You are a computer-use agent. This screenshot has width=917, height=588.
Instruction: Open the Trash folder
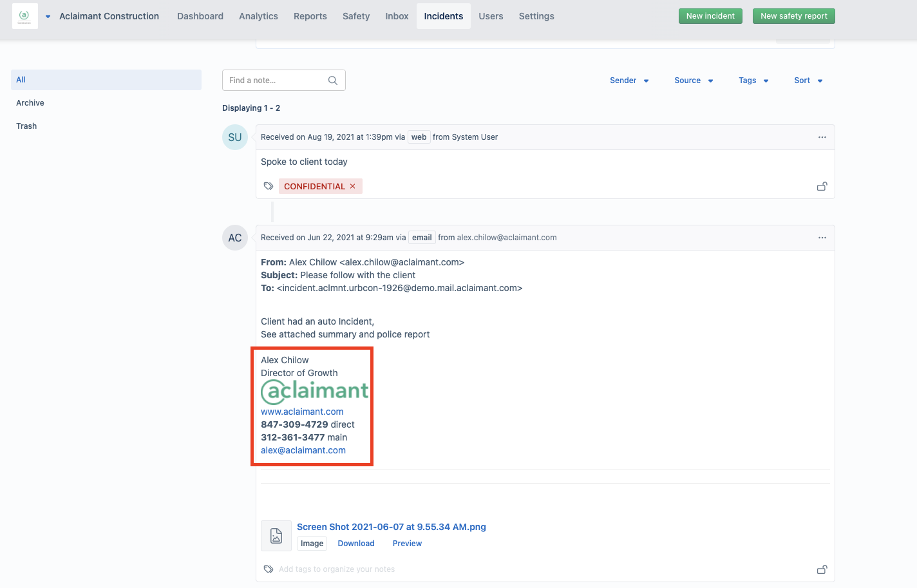26,126
